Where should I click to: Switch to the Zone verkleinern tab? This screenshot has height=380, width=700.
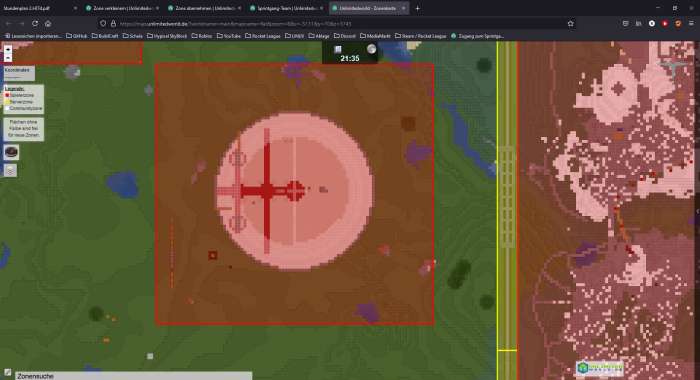click(122, 8)
